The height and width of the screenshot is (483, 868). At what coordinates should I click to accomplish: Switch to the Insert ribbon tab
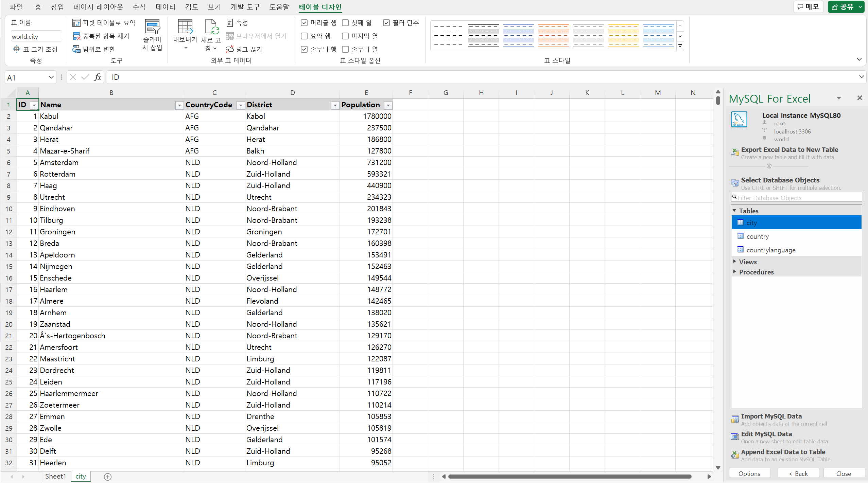click(x=57, y=7)
